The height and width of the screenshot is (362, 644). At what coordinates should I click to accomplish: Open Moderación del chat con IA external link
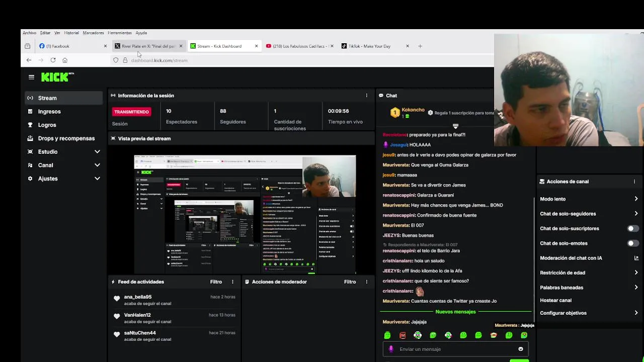[636, 258]
